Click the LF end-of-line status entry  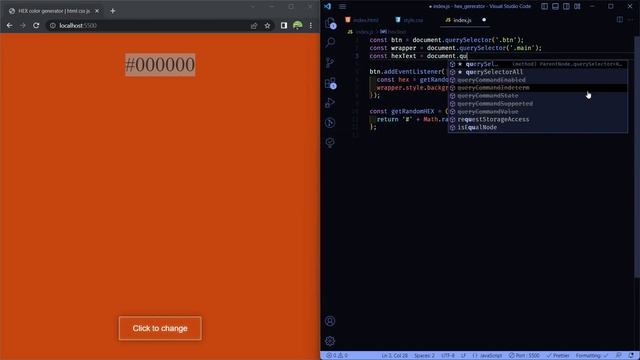point(463,356)
